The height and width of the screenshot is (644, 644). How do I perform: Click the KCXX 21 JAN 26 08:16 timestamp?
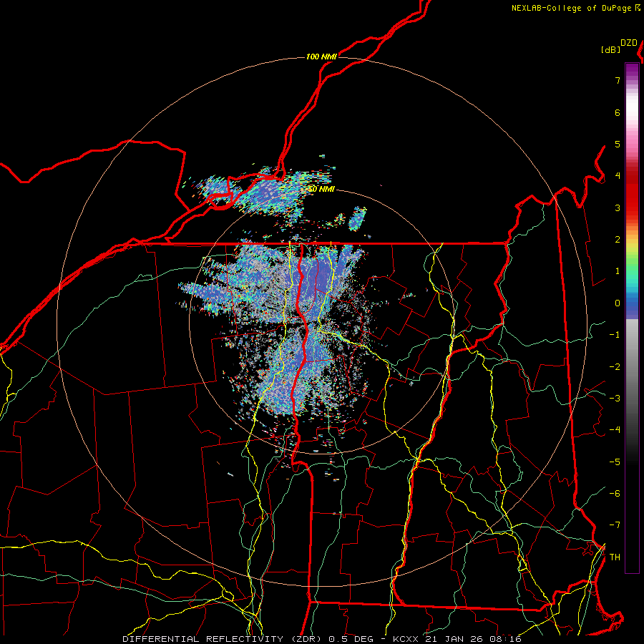pos(457,639)
